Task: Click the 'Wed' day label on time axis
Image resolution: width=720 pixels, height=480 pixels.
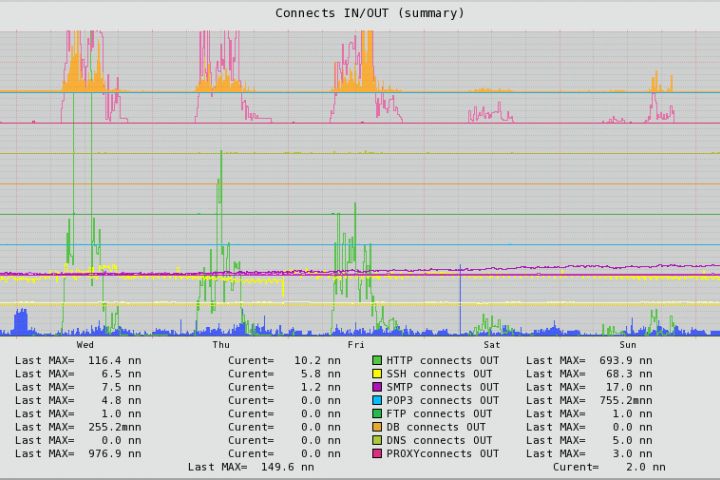Action: tap(85, 345)
